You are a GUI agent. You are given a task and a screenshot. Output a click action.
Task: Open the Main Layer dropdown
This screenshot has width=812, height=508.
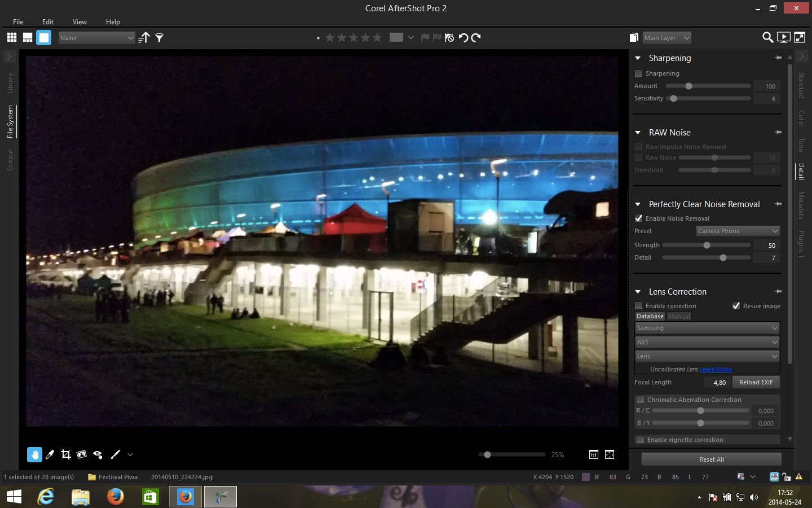click(x=667, y=38)
